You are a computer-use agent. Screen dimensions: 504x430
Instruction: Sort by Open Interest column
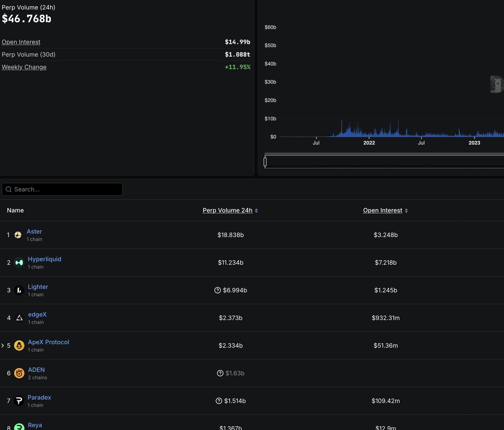(386, 210)
